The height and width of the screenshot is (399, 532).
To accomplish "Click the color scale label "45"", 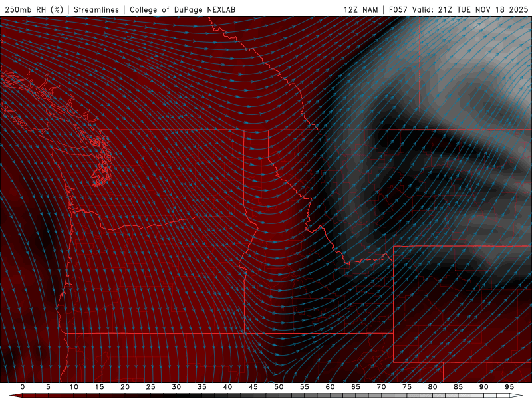I will point(253,387).
